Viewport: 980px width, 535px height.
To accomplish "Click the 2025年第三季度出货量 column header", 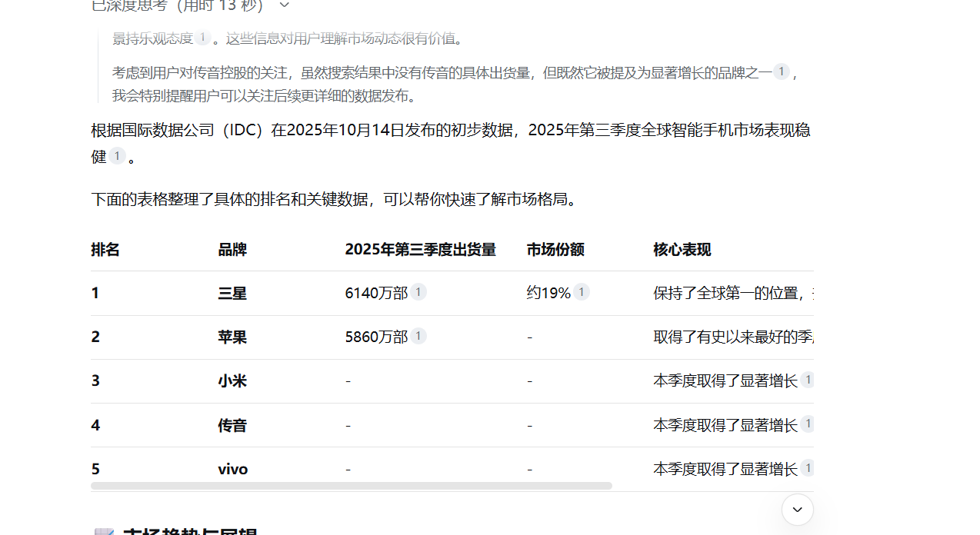I will (421, 250).
